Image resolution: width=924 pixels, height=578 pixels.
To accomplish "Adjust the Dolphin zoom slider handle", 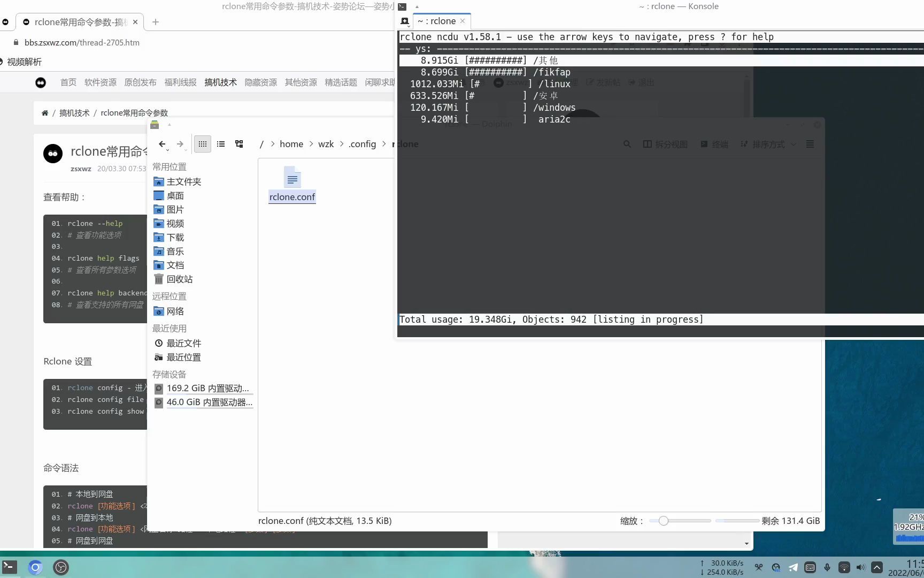I will [x=663, y=521].
